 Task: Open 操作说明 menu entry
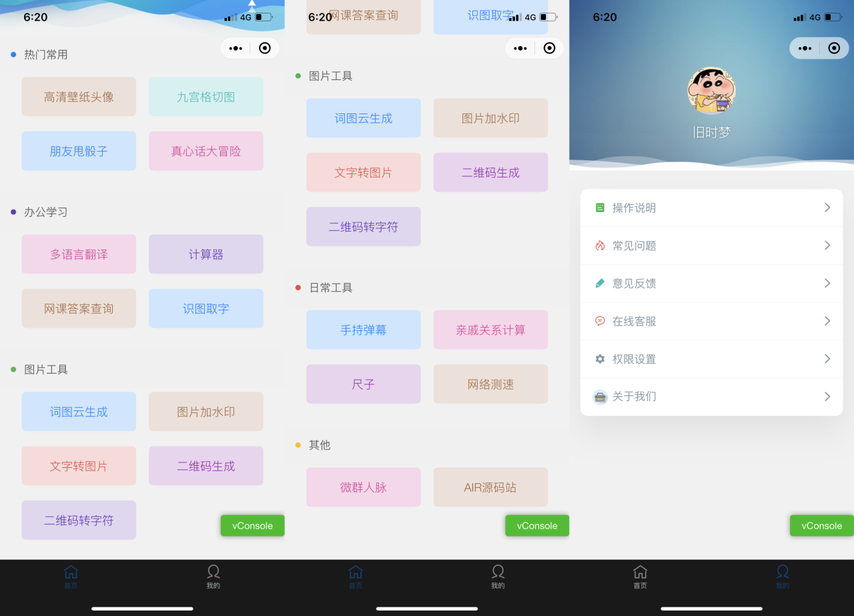tap(711, 208)
